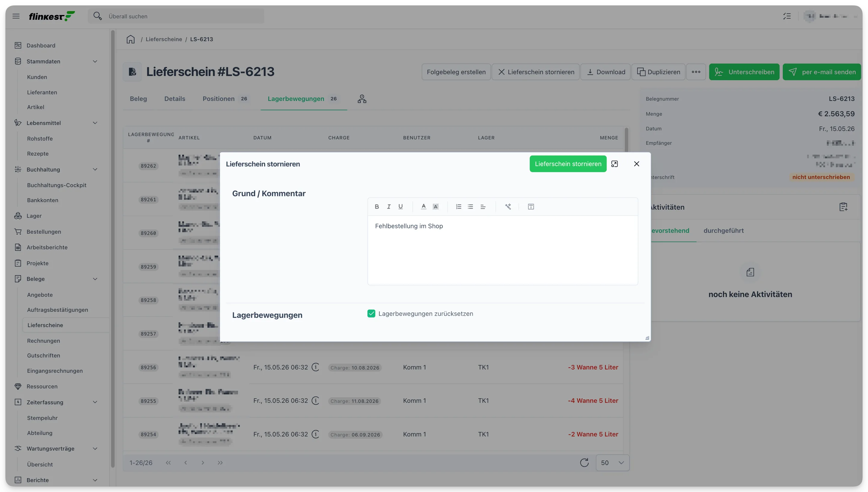Click per e-mail senden button
This screenshot has height=492, width=868.
click(821, 72)
